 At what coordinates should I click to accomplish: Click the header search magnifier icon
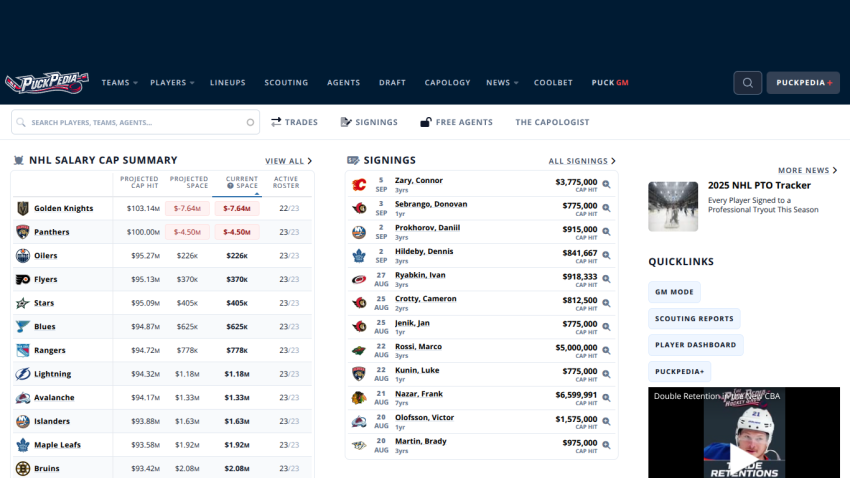(x=748, y=83)
